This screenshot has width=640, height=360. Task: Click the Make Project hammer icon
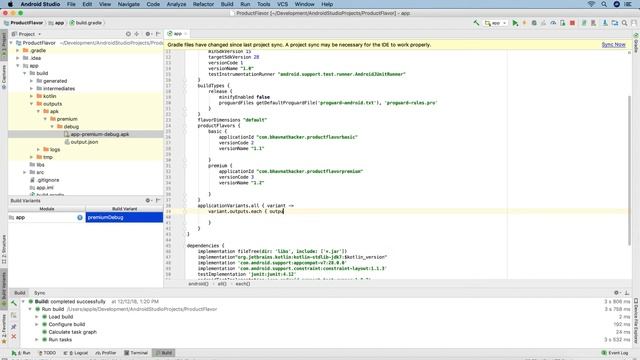[x=476, y=23]
